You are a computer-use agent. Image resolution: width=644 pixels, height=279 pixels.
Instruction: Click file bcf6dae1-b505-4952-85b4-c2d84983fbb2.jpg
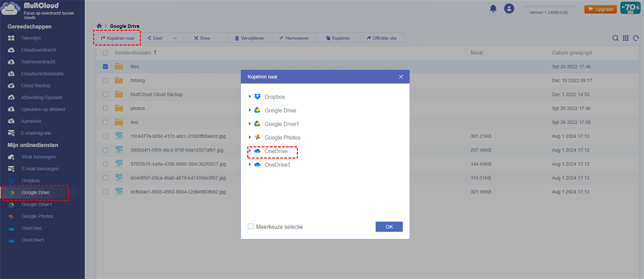point(178,191)
